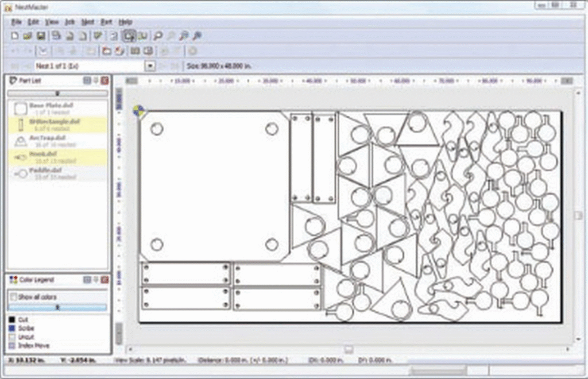
Task: Click the Open folder toolbar icon
Action: (x=28, y=36)
